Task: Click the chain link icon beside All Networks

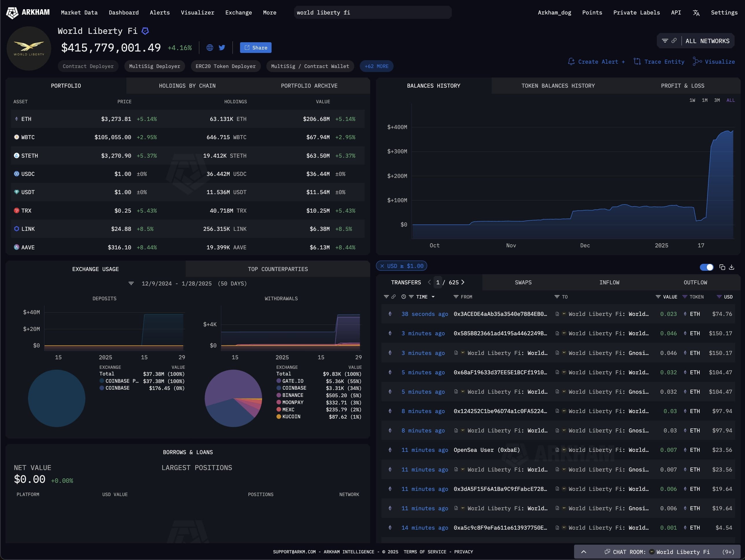Action: coord(674,41)
